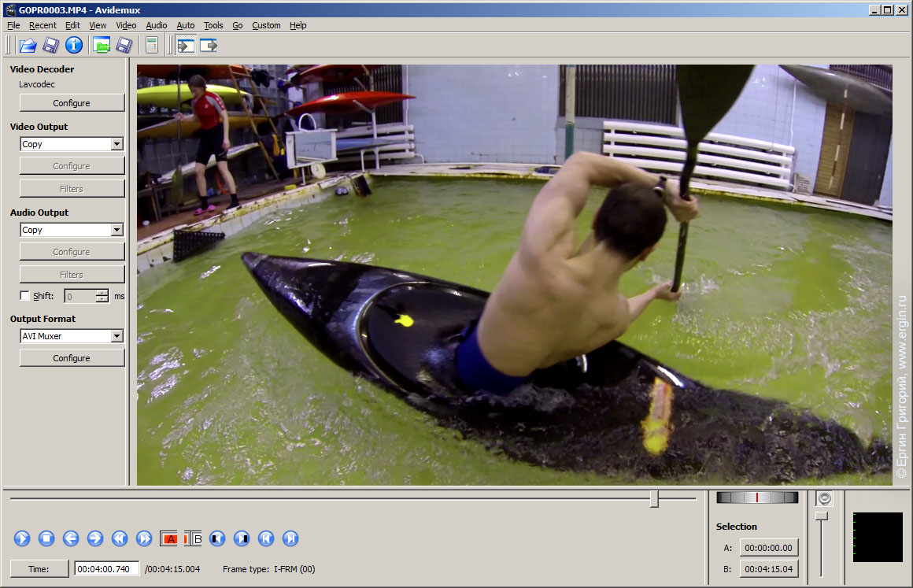
Task: Play the video
Action: coord(22,538)
